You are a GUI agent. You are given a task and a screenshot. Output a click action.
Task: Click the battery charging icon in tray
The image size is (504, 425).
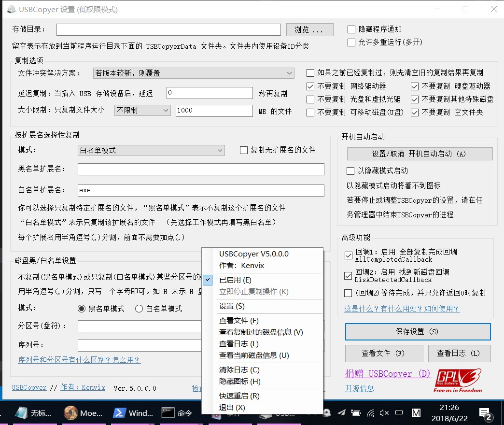pos(356,413)
